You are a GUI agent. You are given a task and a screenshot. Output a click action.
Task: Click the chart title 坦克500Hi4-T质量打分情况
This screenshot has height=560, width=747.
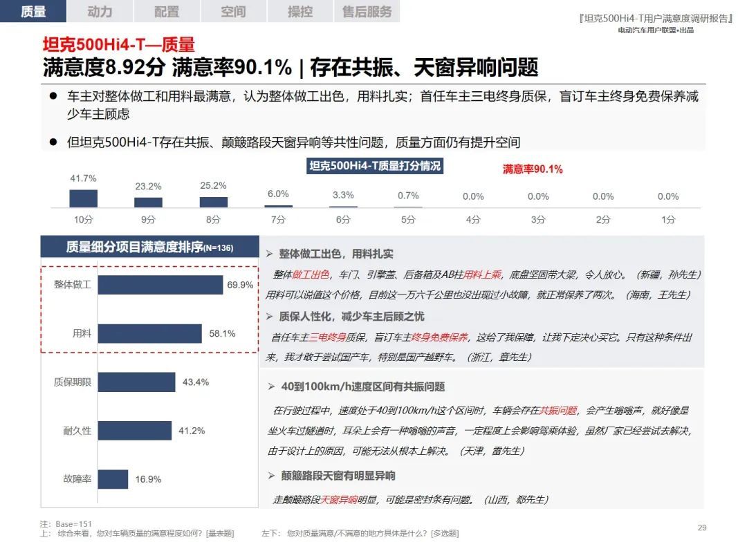coord(375,166)
